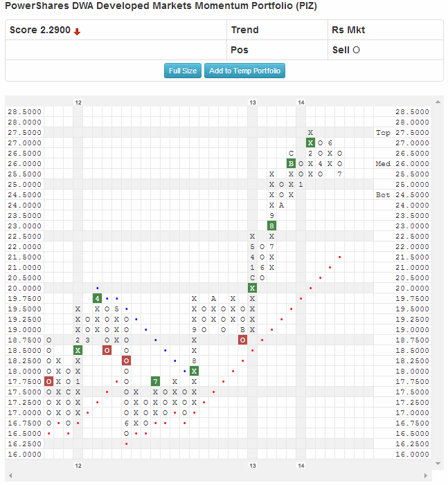
Task: Click the red O marker at 18.75
Action: click(x=242, y=340)
